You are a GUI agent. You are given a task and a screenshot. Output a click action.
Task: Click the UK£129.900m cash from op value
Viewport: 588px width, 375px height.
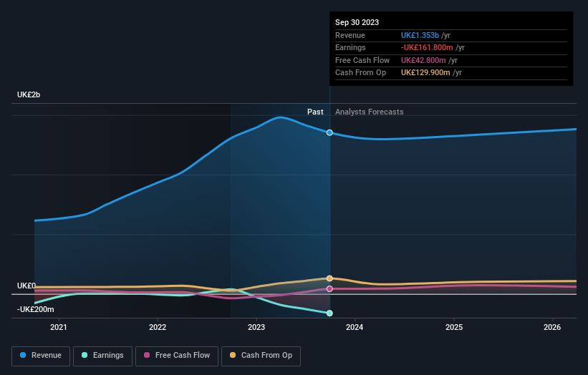coord(425,73)
